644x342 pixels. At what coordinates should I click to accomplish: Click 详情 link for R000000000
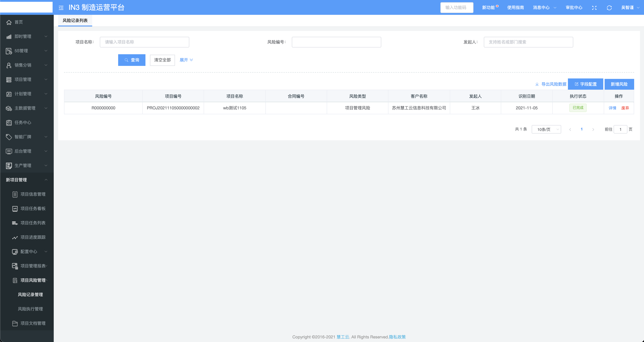[612, 108]
